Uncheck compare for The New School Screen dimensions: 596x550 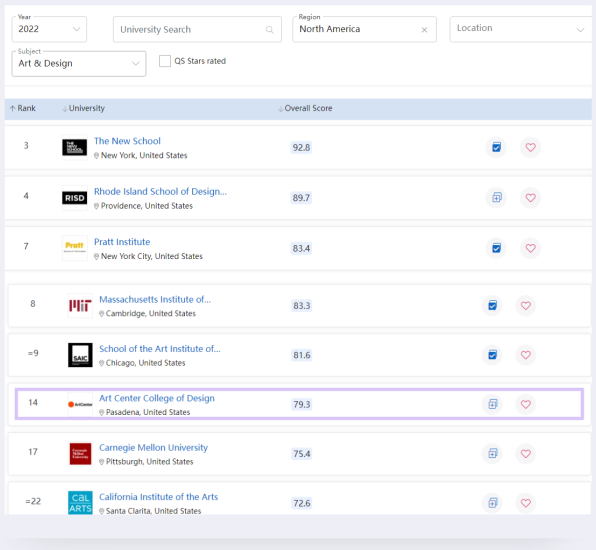click(x=496, y=147)
